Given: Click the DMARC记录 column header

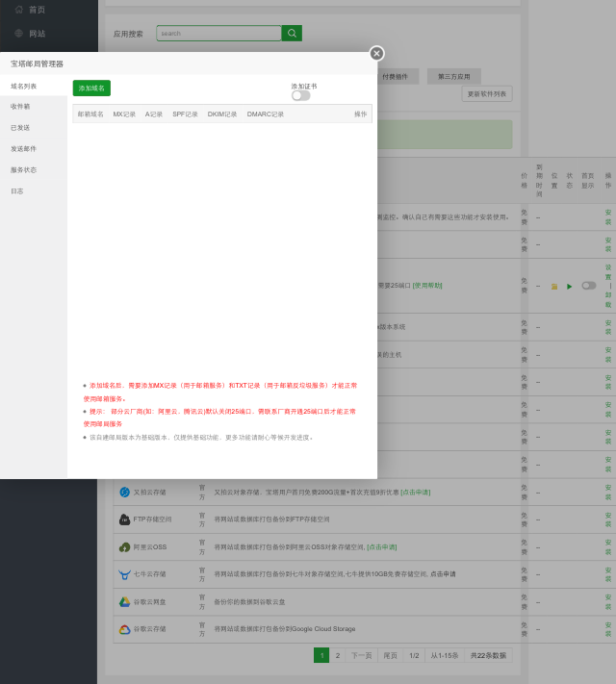Looking at the screenshot, I should pos(266,114).
